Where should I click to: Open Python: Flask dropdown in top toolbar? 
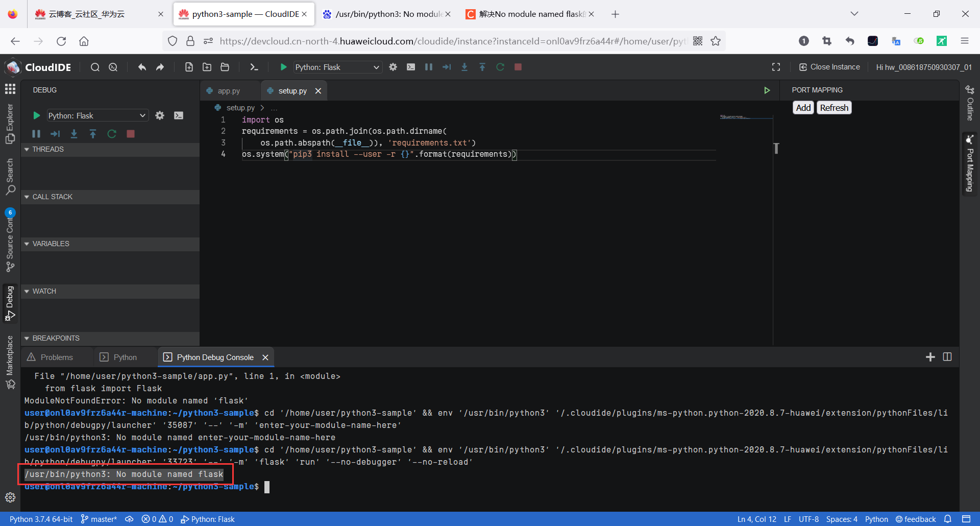coord(337,67)
